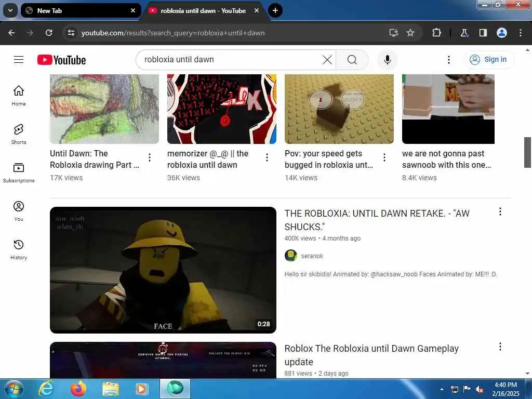Open Subscriptions in the sidebar

pos(19,172)
